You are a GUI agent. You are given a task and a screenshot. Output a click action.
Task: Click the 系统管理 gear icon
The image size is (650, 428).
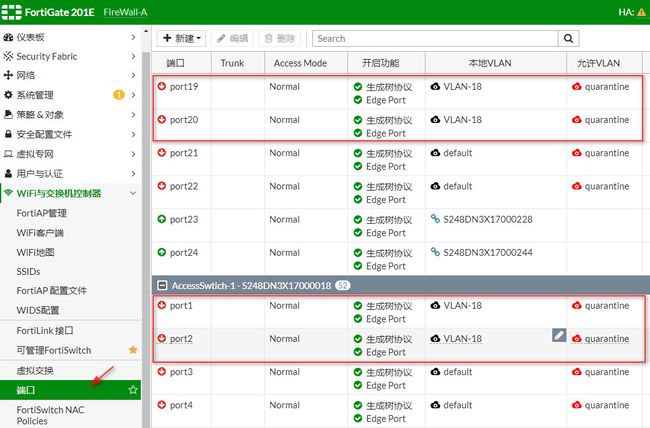[8, 95]
